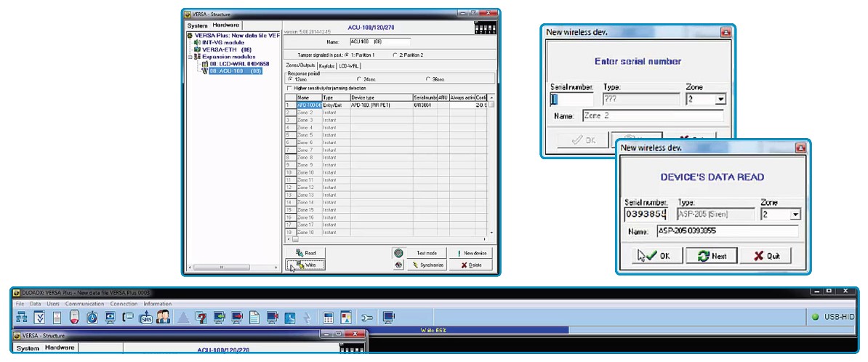Click Next in the wireless device dialog
The image size is (868, 362).
click(712, 256)
